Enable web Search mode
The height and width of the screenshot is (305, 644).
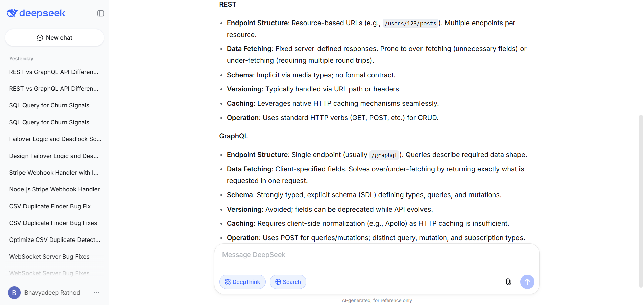pos(288,282)
